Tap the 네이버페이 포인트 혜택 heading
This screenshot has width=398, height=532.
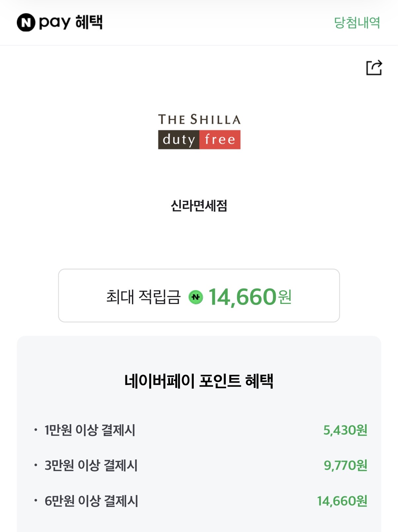coord(199,381)
